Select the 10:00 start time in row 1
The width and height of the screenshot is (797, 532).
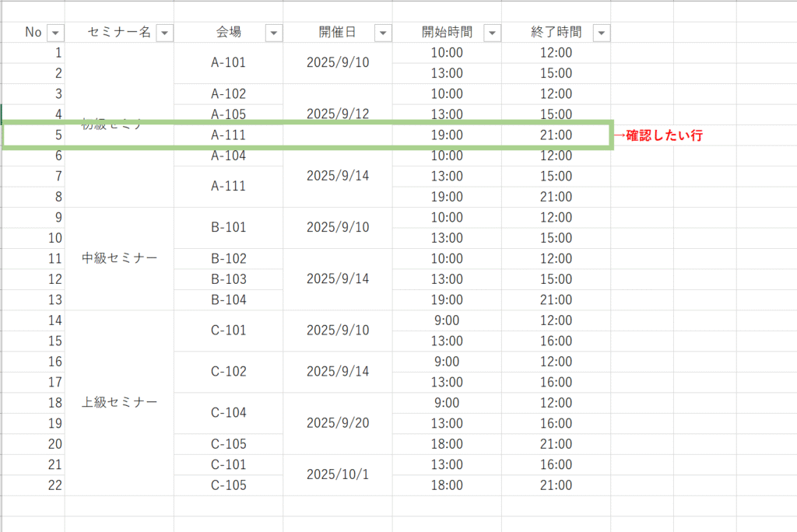447,53
